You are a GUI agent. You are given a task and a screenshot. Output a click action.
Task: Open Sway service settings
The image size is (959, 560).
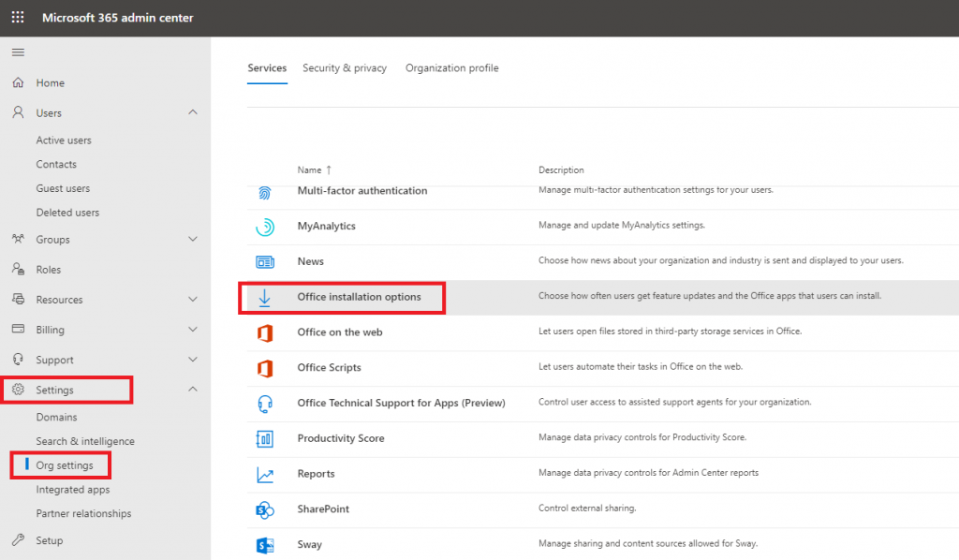point(309,544)
